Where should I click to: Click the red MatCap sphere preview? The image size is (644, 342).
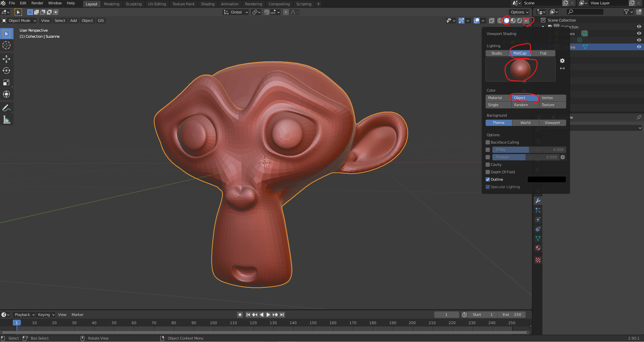[520, 69]
